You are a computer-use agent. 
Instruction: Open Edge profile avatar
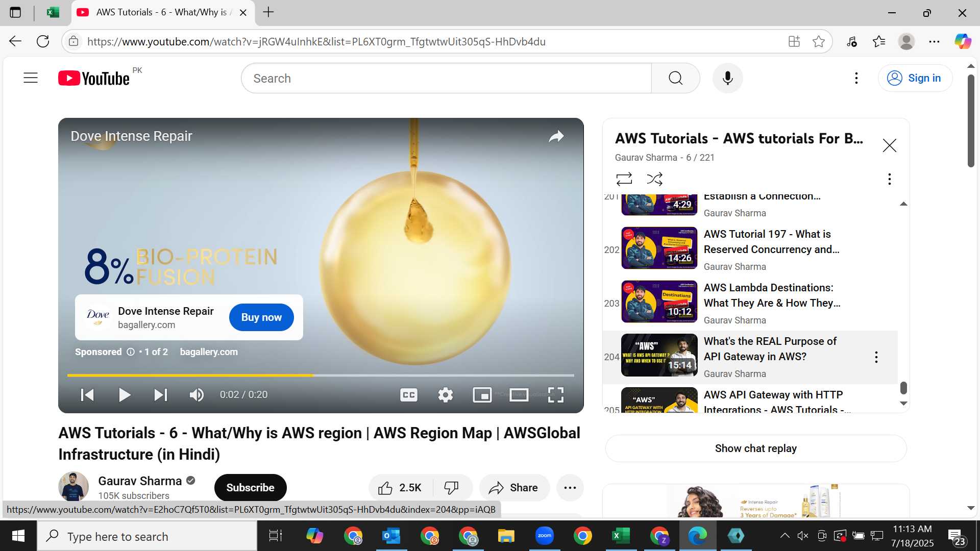click(906, 41)
